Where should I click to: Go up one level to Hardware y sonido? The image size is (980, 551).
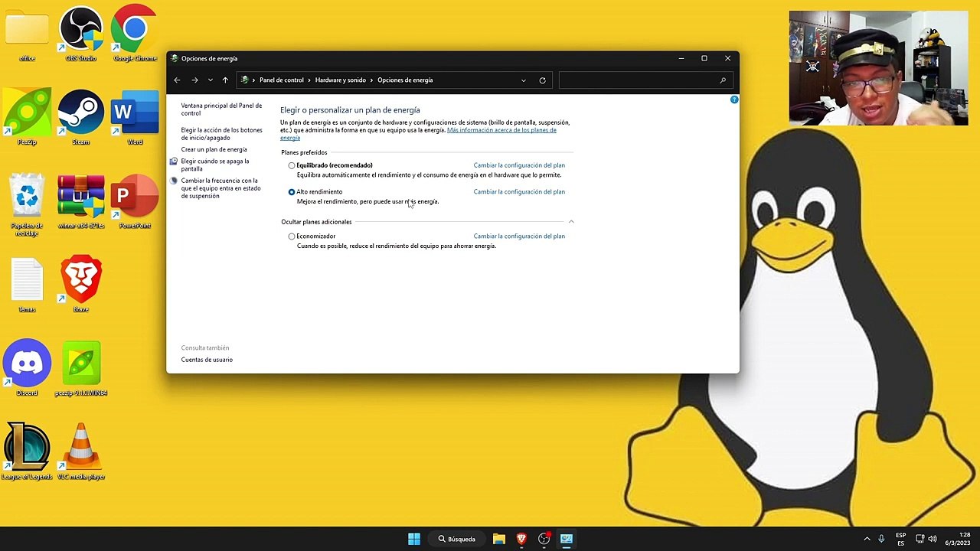tap(225, 80)
